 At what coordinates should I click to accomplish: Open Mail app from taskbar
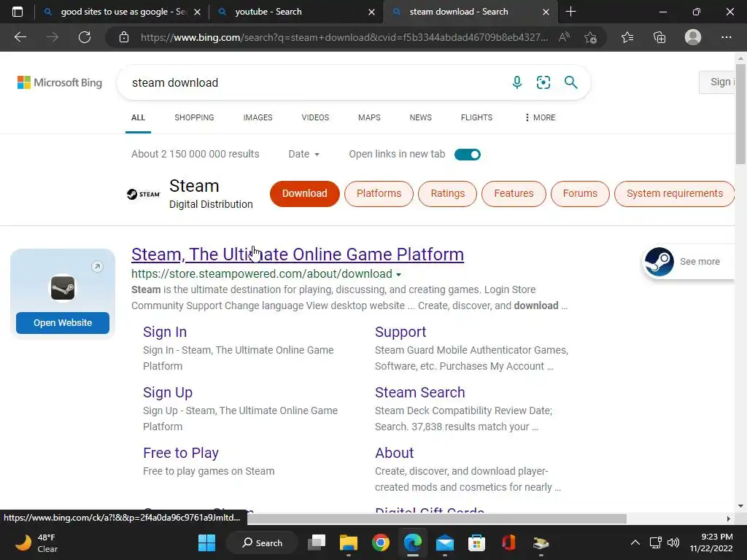tap(444, 542)
